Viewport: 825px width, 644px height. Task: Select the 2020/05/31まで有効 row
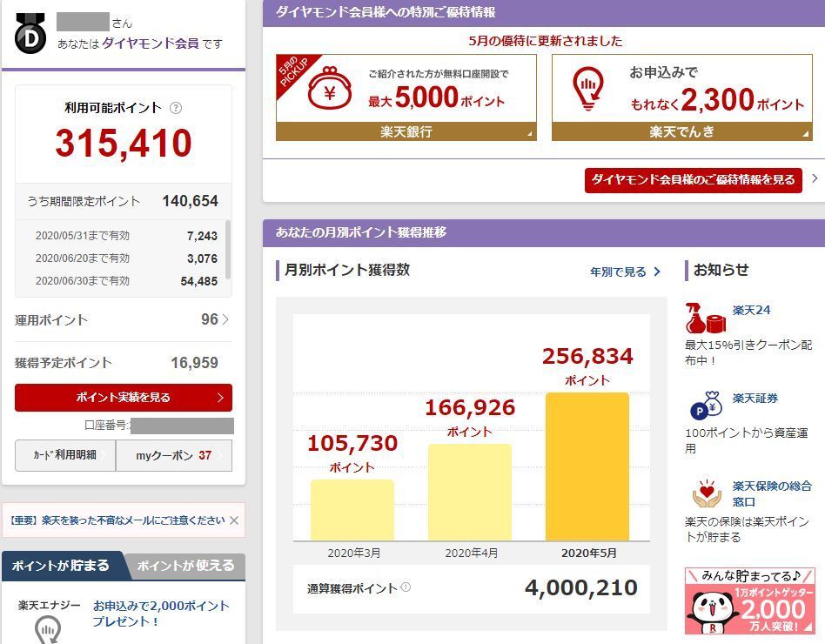126,236
